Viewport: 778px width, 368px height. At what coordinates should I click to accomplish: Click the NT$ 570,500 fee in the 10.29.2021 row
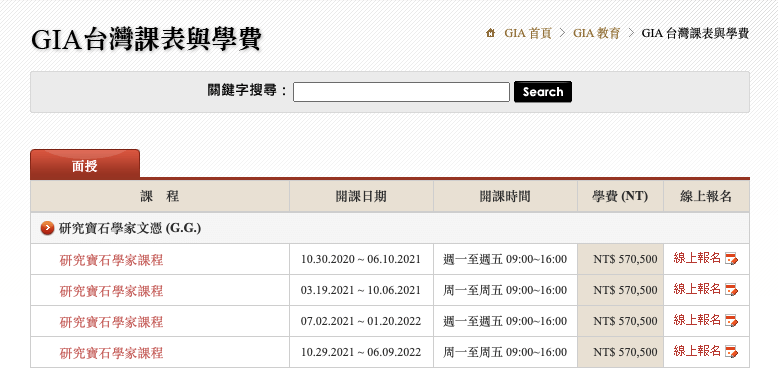point(625,353)
